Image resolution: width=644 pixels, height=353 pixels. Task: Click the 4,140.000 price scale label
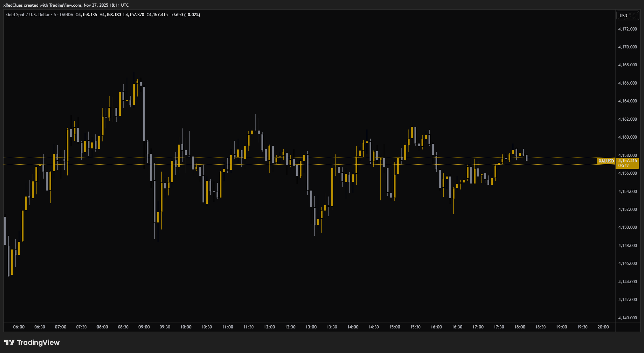click(x=627, y=318)
